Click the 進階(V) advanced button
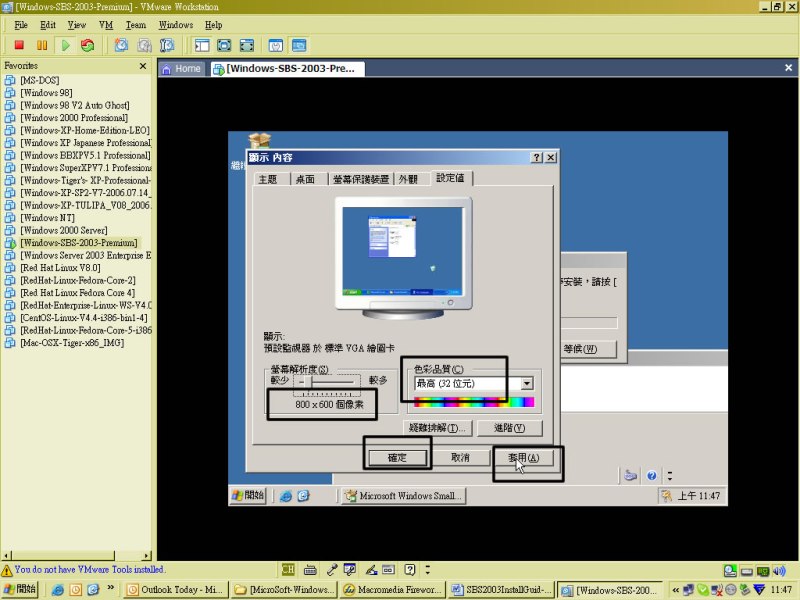This screenshot has height=600, width=800. pos(509,428)
